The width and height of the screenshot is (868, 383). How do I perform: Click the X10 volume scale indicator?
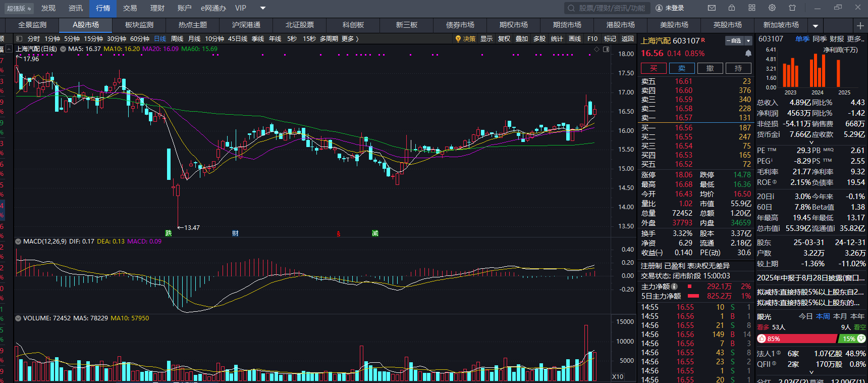[x=618, y=377]
